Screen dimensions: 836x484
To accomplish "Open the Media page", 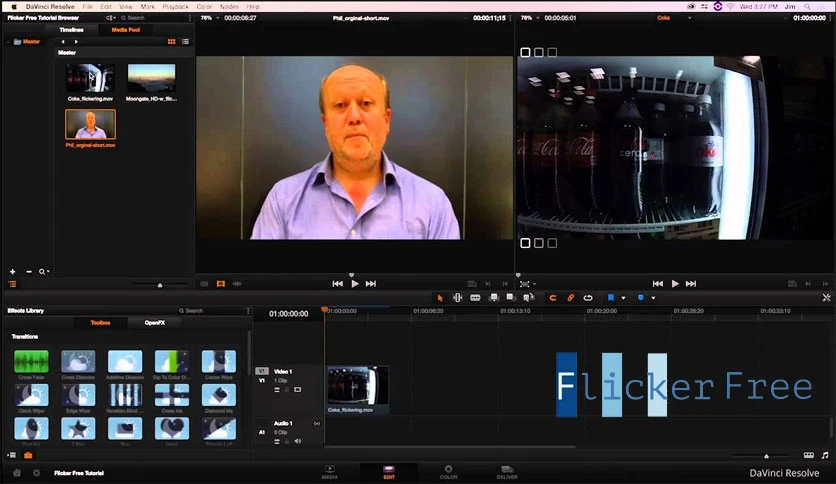I will pyautogui.click(x=329, y=472).
